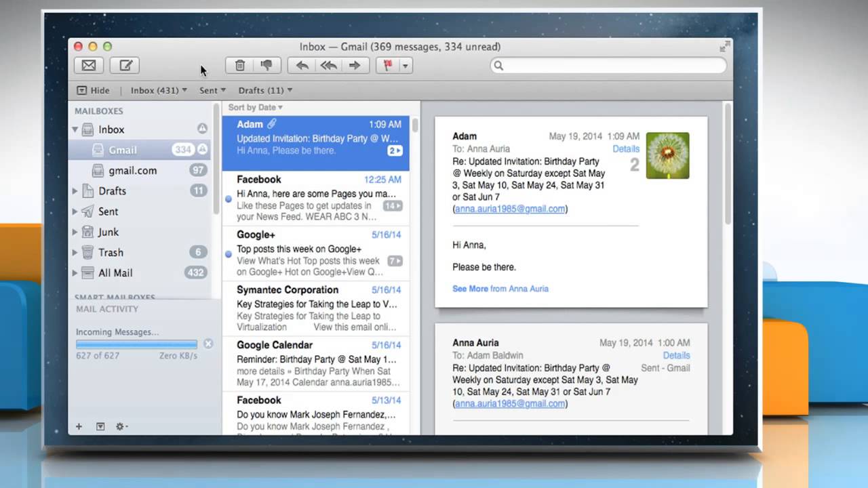Screen dimensions: 868x488
Task: Click the Incoming Messages progress bar
Action: [x=136, y=344]
